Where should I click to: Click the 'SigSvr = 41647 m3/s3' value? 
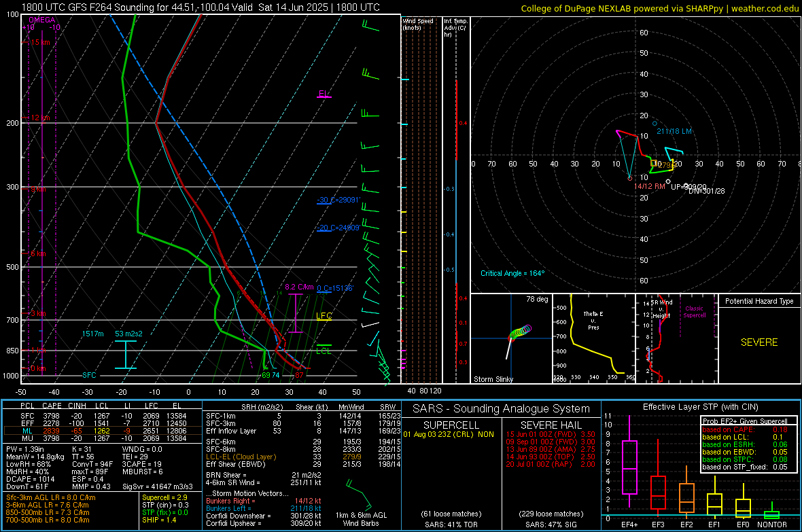click(158, 486)
